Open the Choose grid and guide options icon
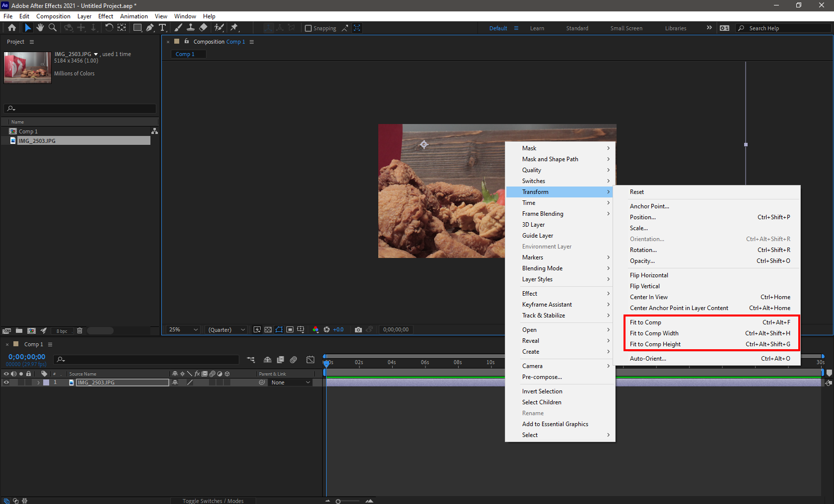Image resolution: width=834 pixels, height=504 pixels. [x=301, y=329]
